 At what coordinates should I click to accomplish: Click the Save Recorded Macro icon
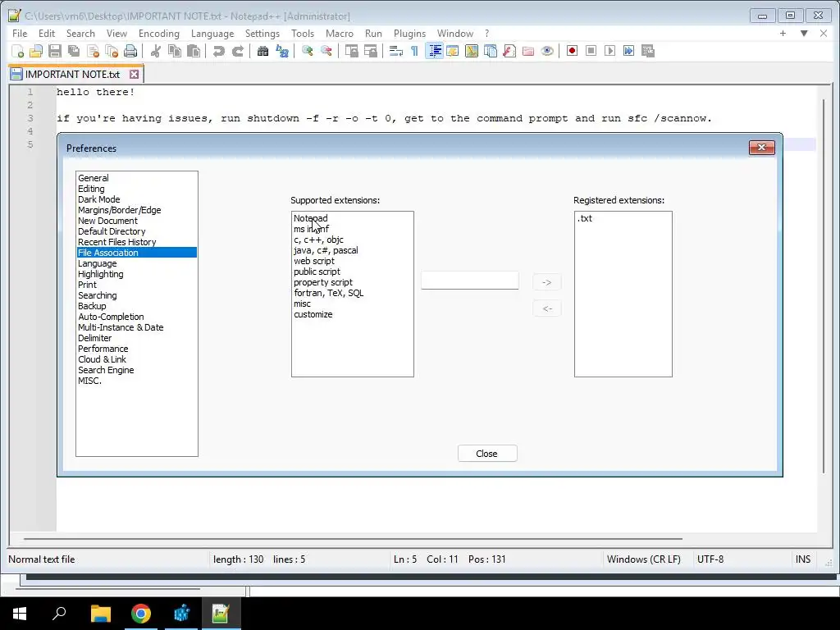point(648,51)
